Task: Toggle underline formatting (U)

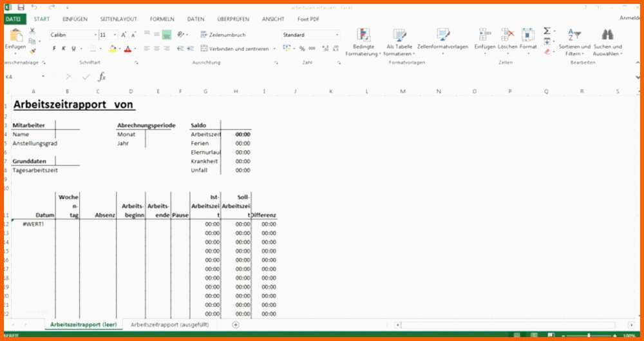Action: click(73, 48)
